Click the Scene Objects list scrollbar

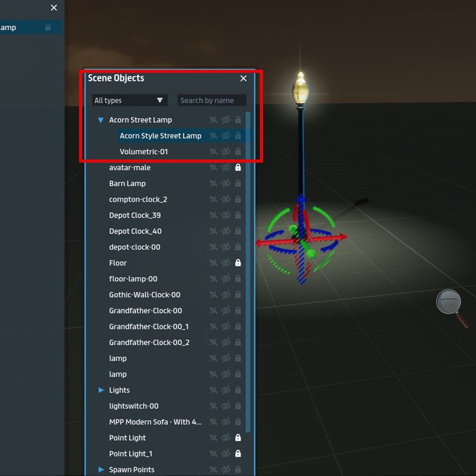coord(248,268)
